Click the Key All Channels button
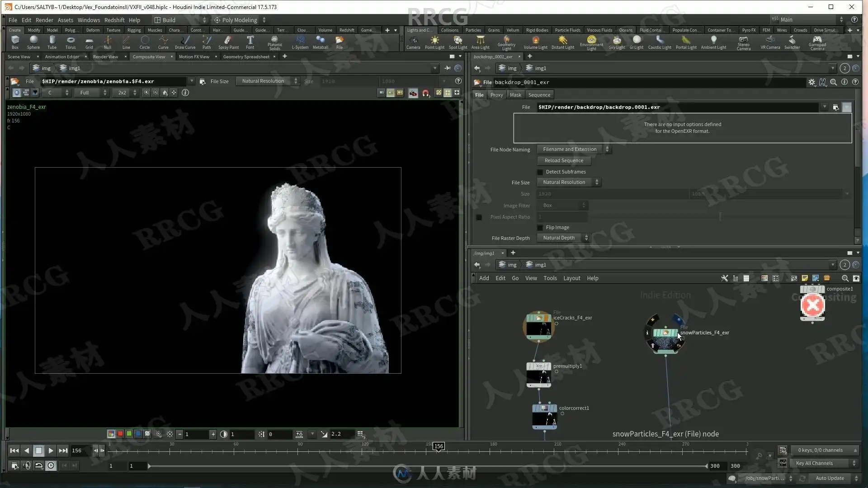868x488 pixels. pos(814,463)
